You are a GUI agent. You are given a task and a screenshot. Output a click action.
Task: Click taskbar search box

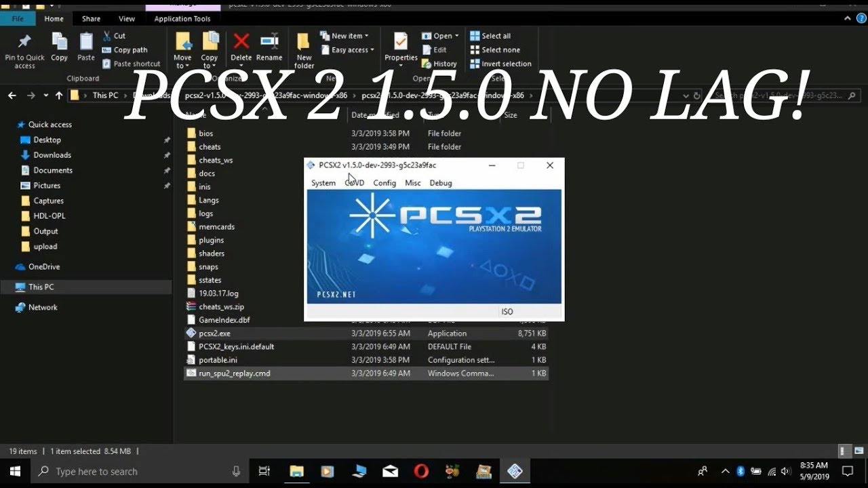140,471
